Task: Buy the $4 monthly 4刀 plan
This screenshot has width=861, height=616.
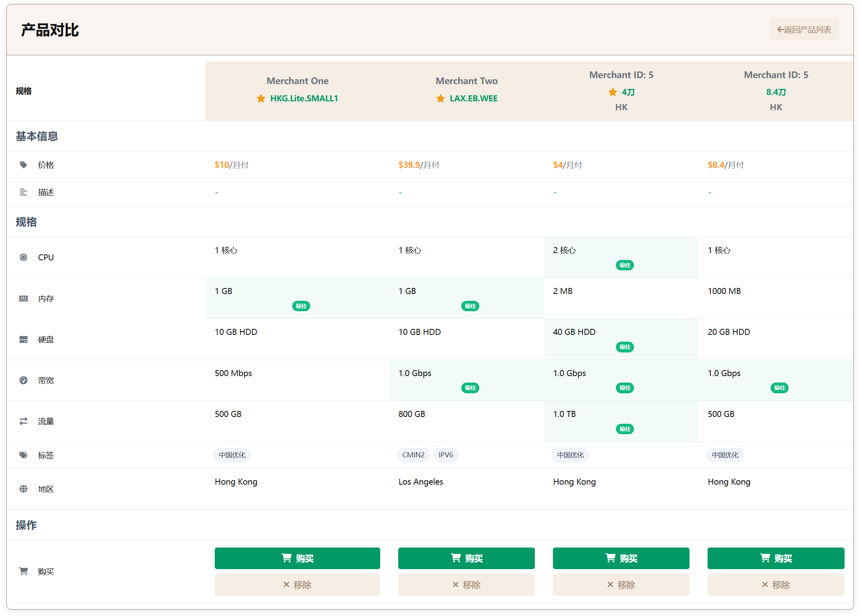Action: pyautogui.click(x=621, y=558)
